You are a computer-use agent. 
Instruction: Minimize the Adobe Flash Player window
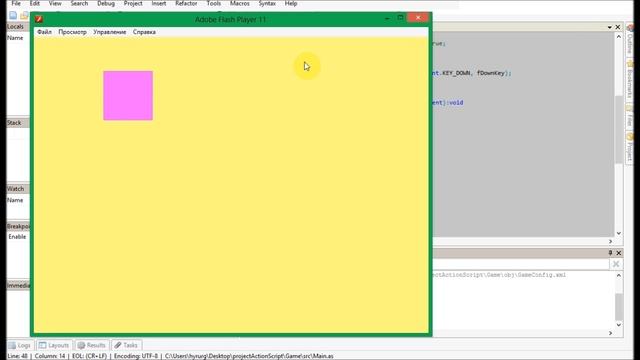click(387, 18)
